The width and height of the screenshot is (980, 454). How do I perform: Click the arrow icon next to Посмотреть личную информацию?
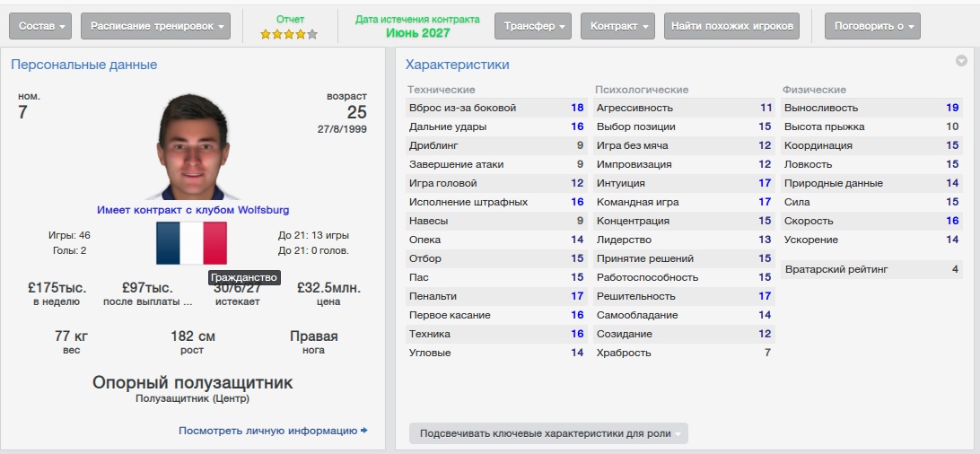coord(364,431)
